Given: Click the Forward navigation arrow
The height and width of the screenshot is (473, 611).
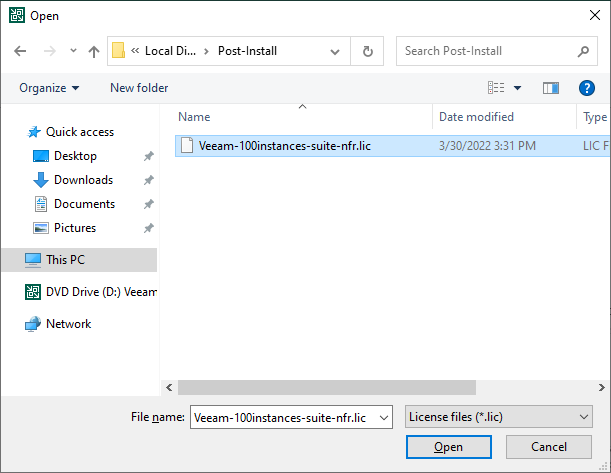Looking at the screenshot, I should click(x=49, y=51).
